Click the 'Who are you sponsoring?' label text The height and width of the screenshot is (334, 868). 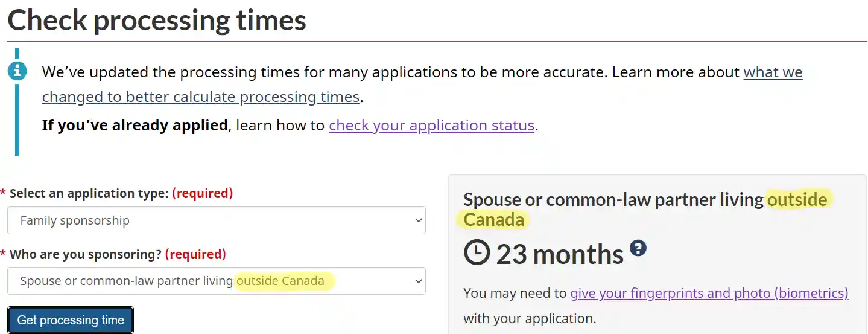(x=85, y=254)
